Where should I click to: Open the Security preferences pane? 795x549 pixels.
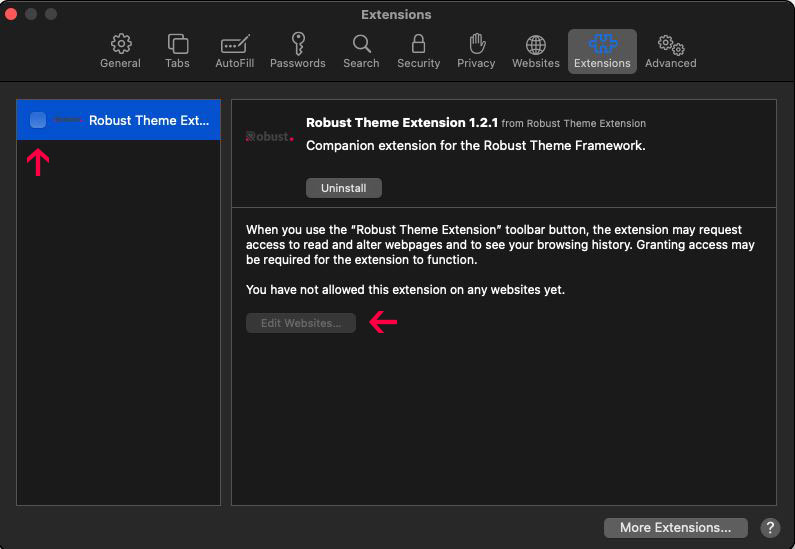click(418, 51)
